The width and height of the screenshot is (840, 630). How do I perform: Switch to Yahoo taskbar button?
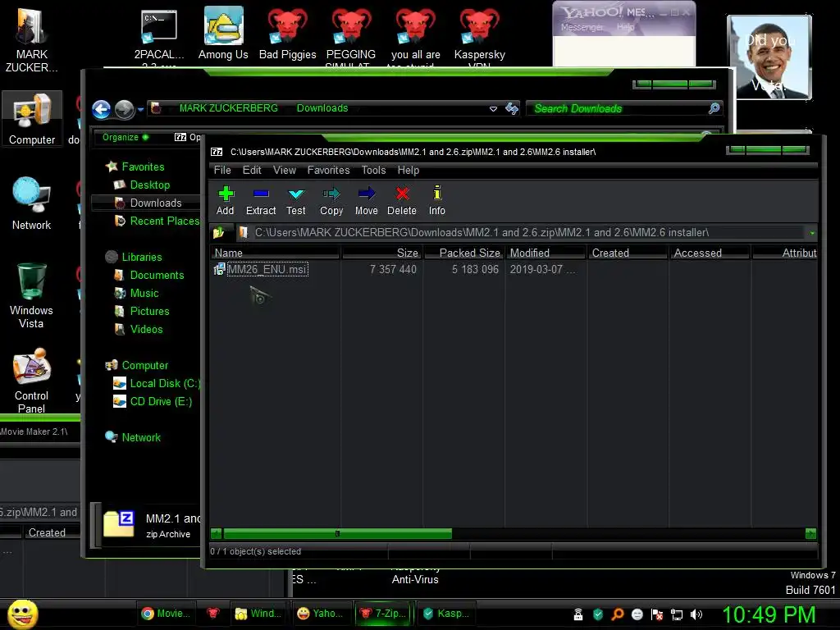(x=321, y=614)
